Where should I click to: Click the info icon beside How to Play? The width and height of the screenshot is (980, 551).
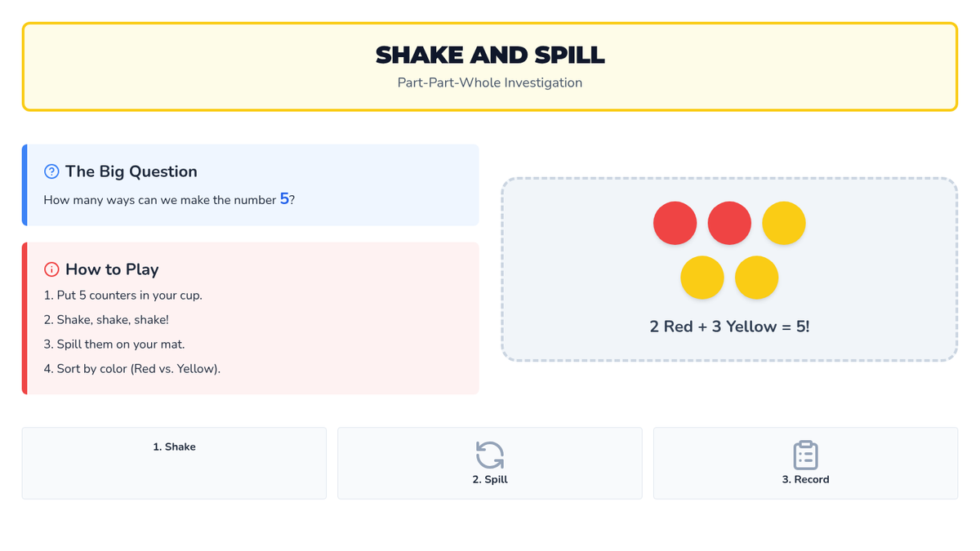click(51, 269)
